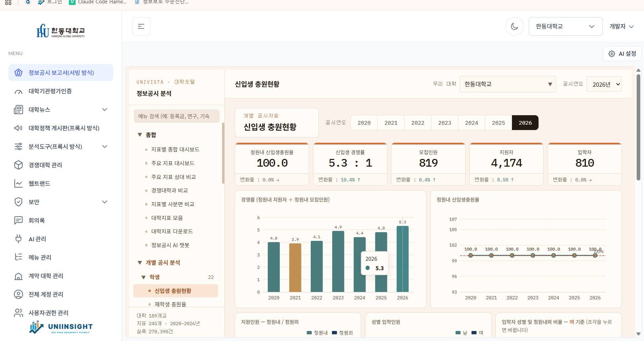This screenshot has height=341, width=644.
Task: Select 신입생 충원현황 tree item
Action: (176, 291)
